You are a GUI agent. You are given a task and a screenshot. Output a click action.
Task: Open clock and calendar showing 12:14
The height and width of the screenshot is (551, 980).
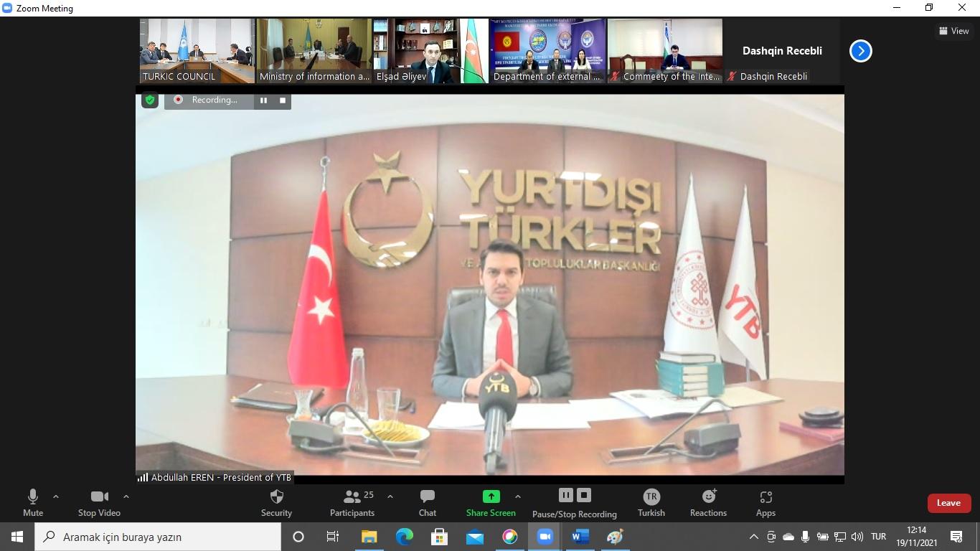tap(916, 537)
